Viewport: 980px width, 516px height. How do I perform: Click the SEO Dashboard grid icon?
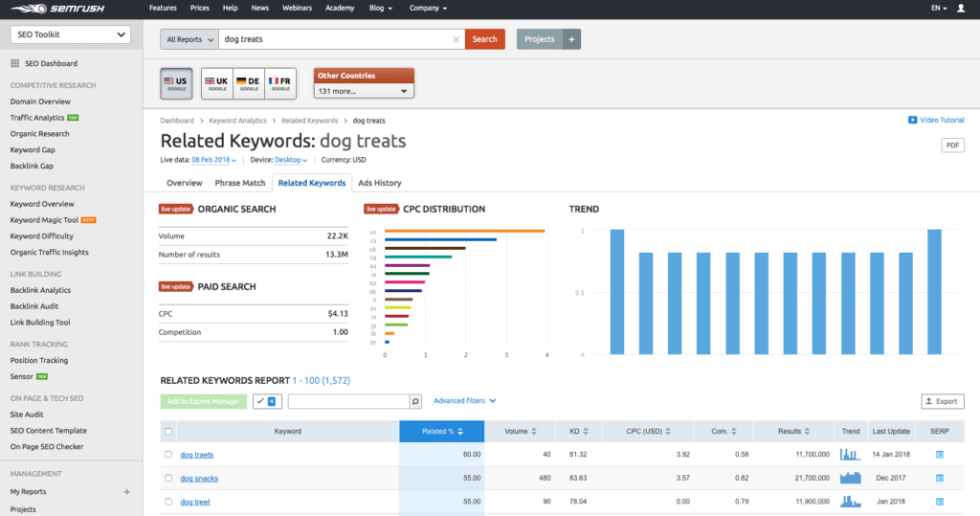(15, 63)
